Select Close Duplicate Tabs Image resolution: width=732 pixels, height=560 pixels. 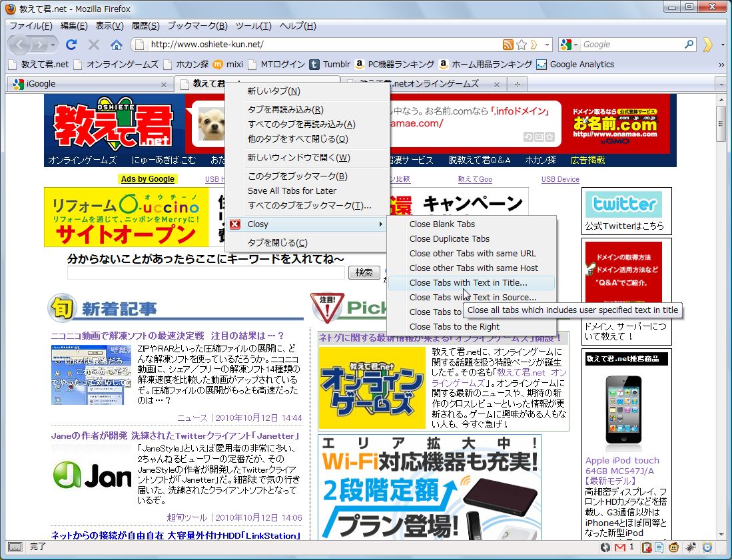472,239
